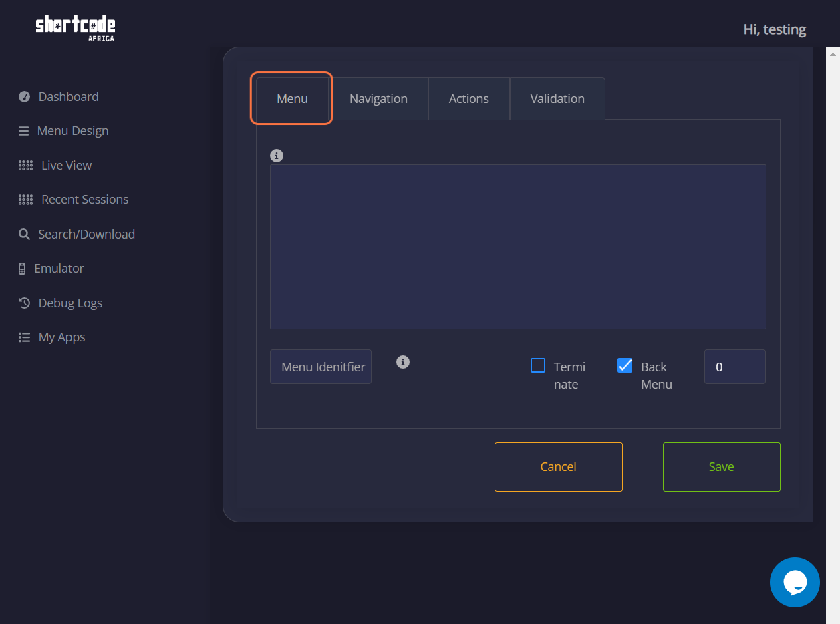
Task: Enable the Terminate checkbox
Action: [x=538, y=365]
